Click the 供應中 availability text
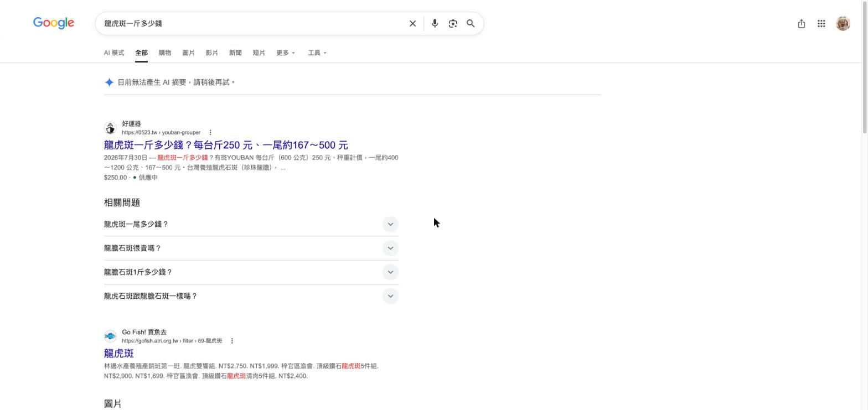Viewport: 868px width, 410px height. pyautogui.click(x=148, y=178)
